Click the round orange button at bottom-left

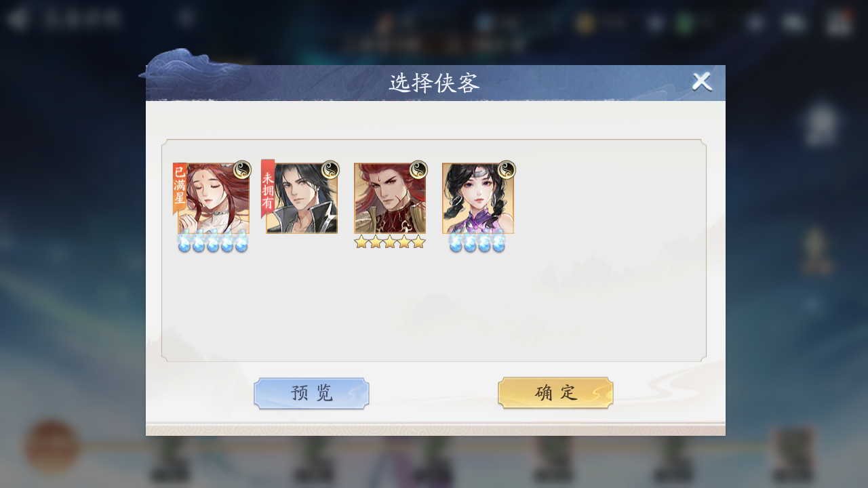(52, 447)
